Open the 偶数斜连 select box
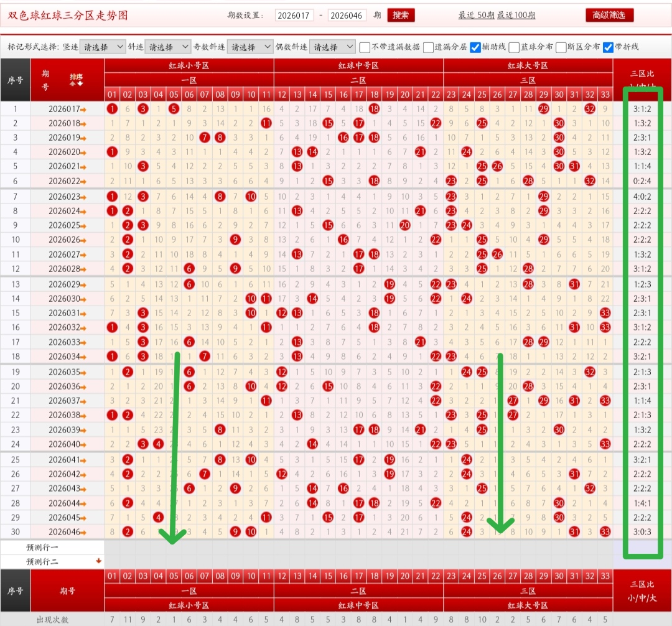The height and width of the screenshot is (626, 672). point(332,47)
